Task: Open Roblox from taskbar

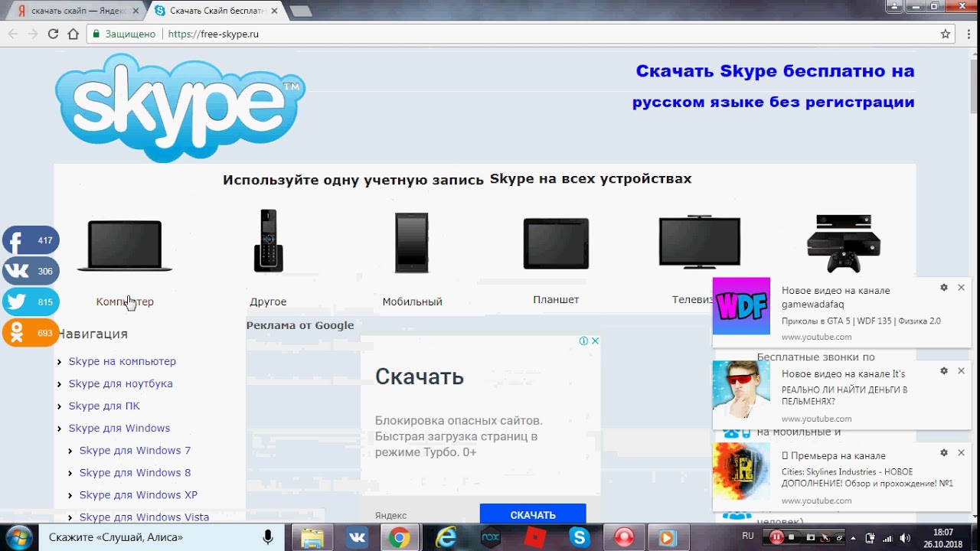Action: (534, 538)
